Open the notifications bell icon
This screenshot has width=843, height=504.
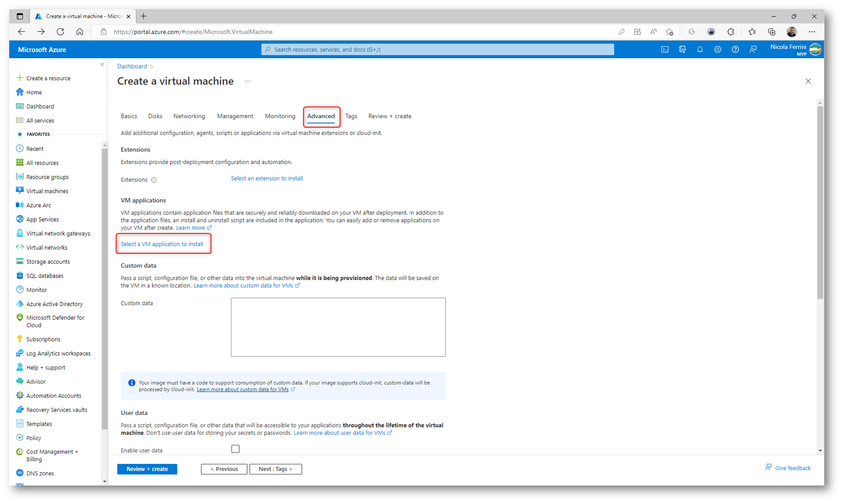(x=700, y=50)
